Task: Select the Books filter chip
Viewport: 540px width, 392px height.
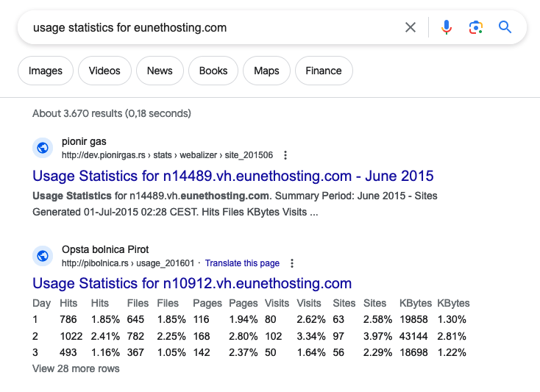Action: coord(213,71)
